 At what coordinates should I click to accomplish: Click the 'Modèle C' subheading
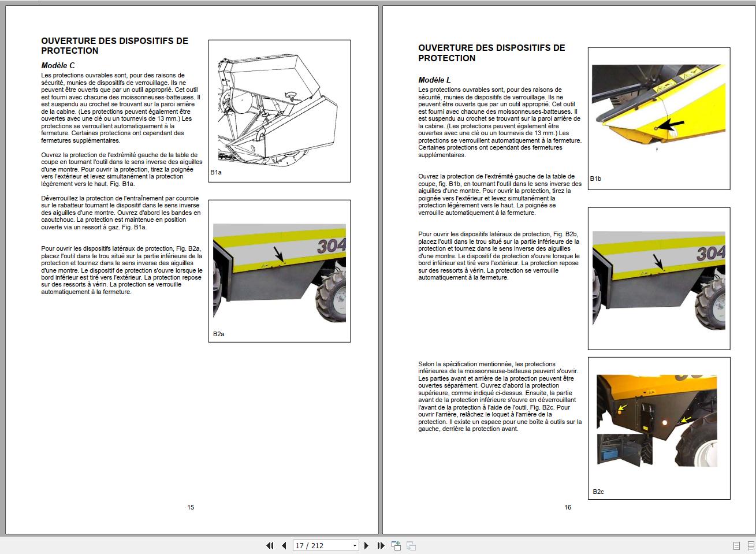click(58, 65)
